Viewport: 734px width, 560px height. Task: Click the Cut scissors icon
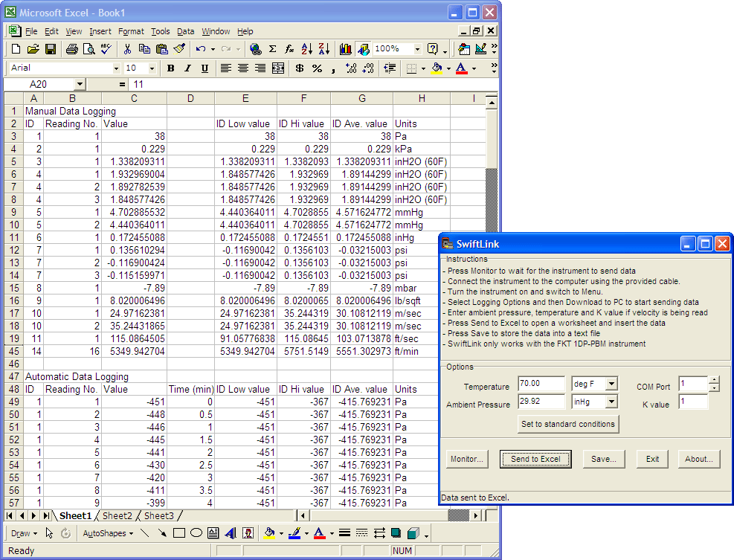127,48
